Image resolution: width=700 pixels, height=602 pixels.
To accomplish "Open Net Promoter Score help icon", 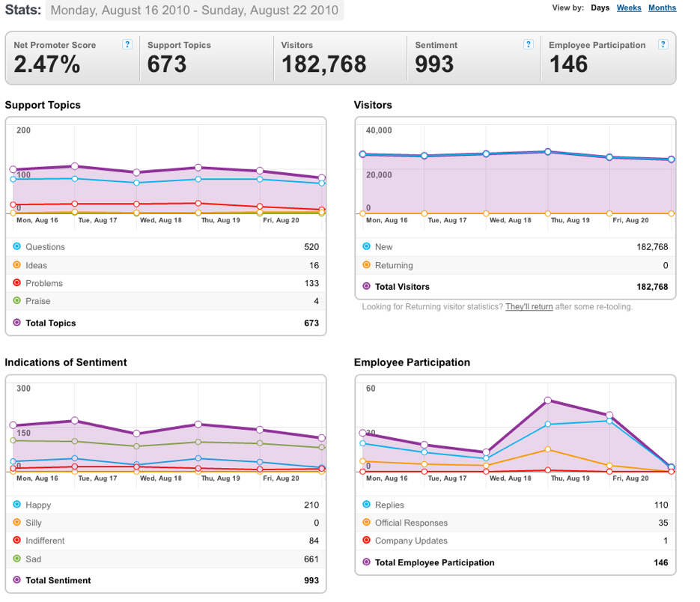I will point(127,45).
